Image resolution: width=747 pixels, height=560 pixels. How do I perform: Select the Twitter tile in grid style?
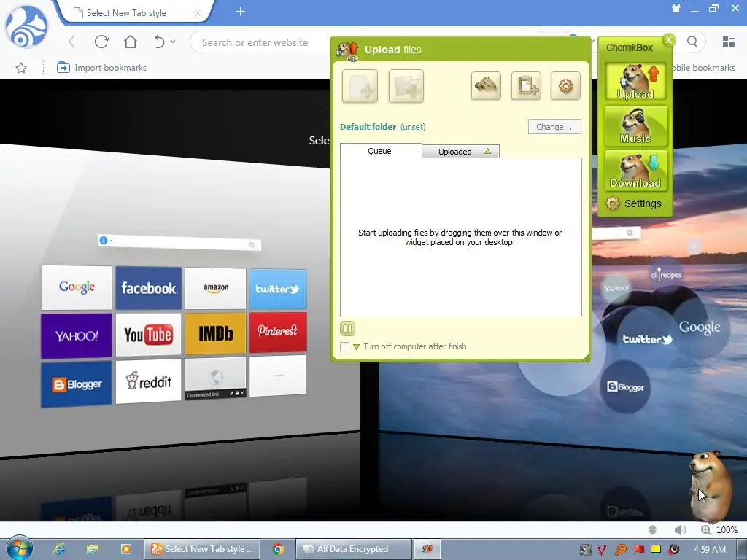tap(278, 289)
